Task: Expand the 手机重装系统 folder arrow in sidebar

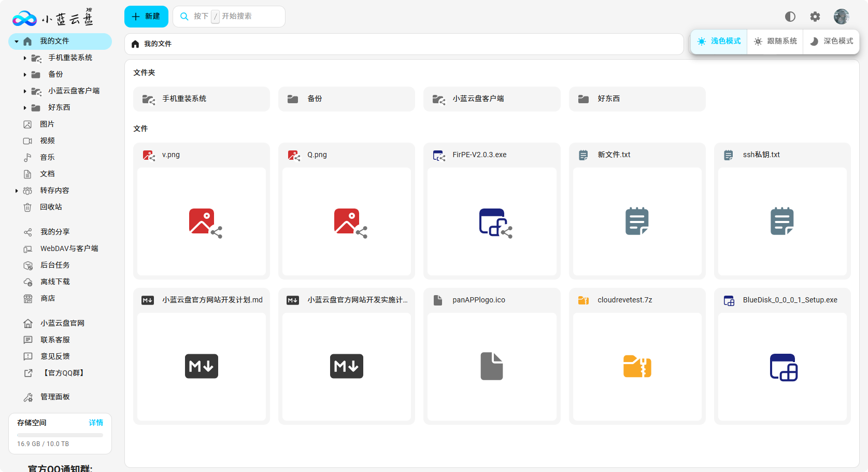Action: (24, 58)
